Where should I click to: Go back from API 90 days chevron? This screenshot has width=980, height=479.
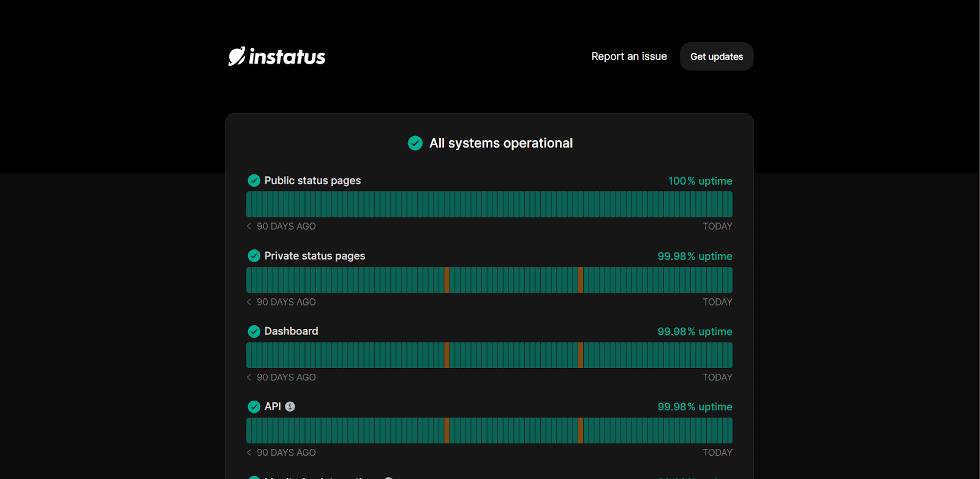[249, 453]
